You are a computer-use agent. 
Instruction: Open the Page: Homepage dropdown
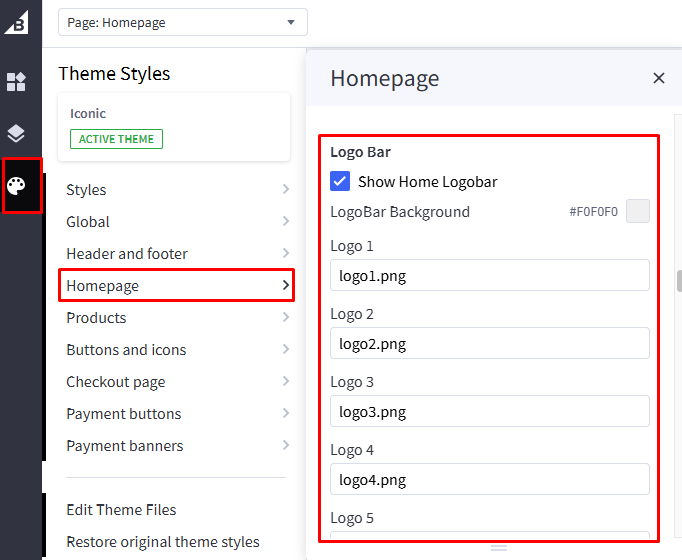[182, 22]
